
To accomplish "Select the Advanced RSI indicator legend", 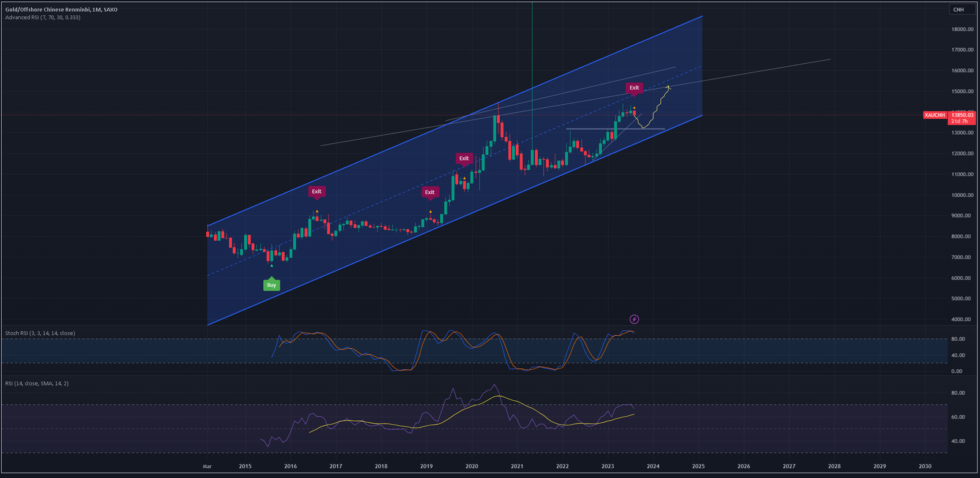I will [x=43, y=18].
